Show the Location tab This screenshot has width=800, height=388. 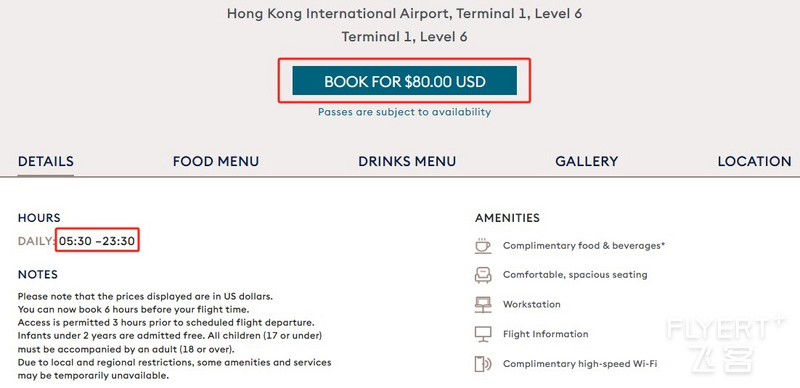[x=755, y=161]
